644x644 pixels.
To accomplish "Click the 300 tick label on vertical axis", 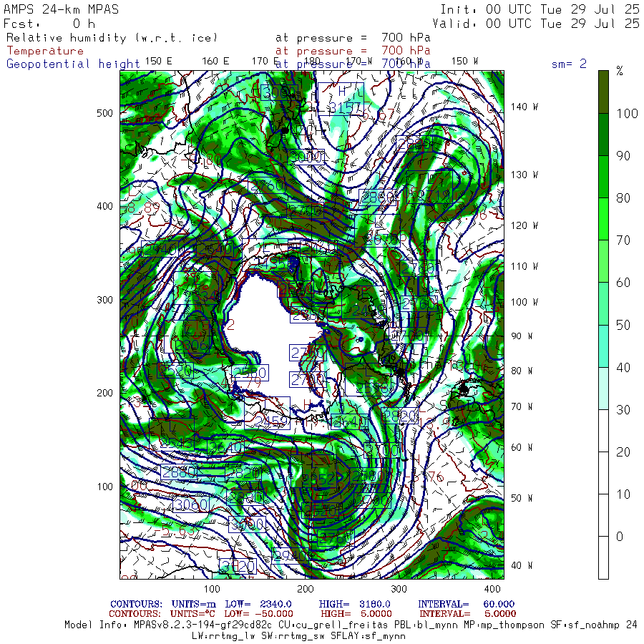I will pos(104,300).
